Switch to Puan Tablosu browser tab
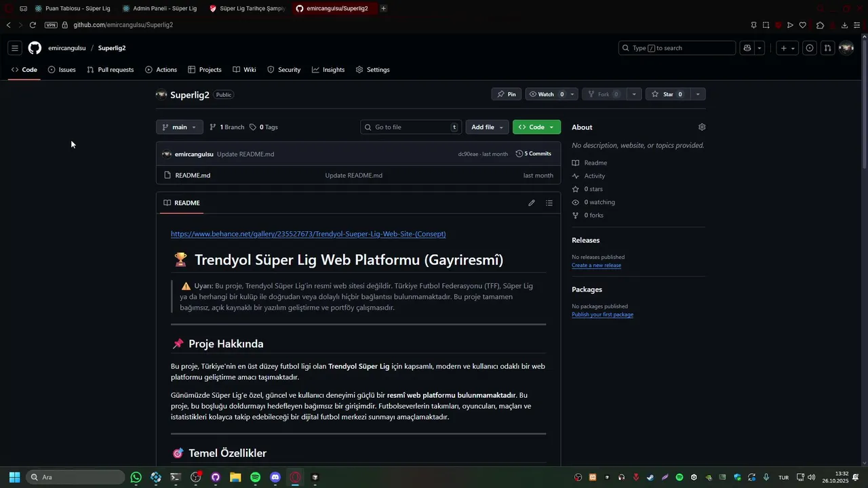Image resolution: width=868 pixels, height=488 pixels. pos(72,8)
